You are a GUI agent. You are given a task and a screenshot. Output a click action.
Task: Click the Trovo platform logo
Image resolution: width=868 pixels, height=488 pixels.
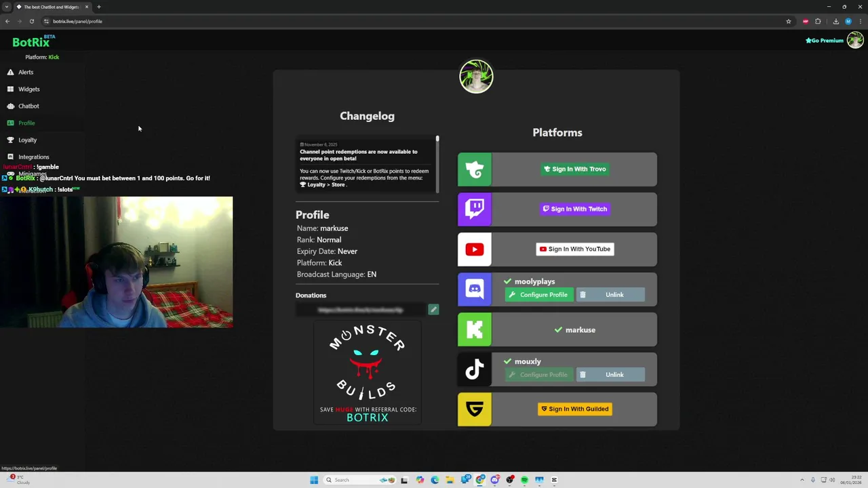click(475, 169)
